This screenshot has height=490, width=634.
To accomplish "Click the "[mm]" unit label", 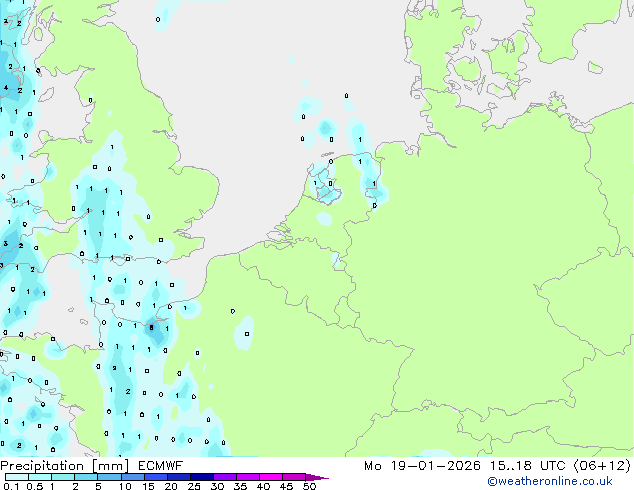I will 110,466.
